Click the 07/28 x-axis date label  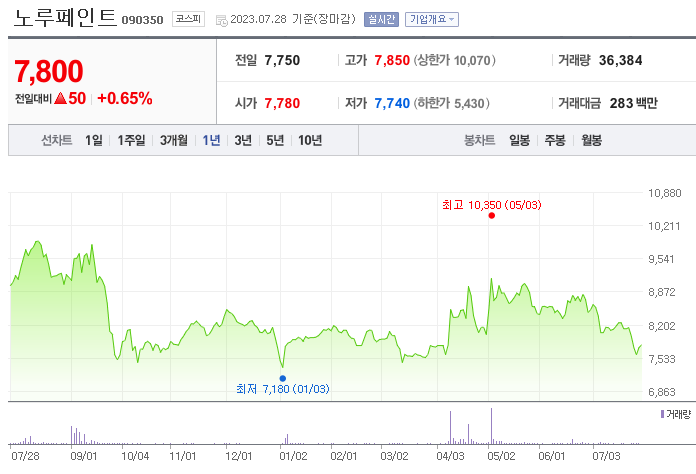coord(25,456)
